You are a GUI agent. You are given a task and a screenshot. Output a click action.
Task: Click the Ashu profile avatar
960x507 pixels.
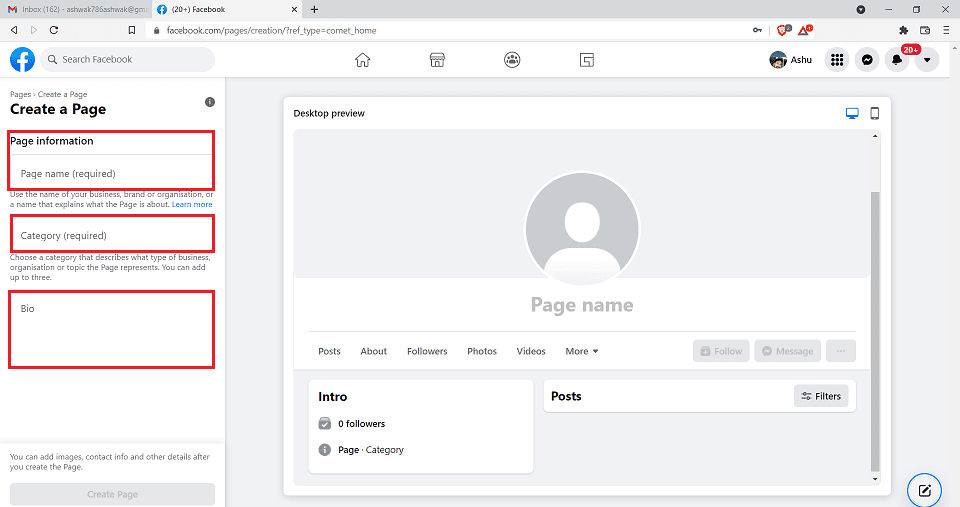[778, 59]
